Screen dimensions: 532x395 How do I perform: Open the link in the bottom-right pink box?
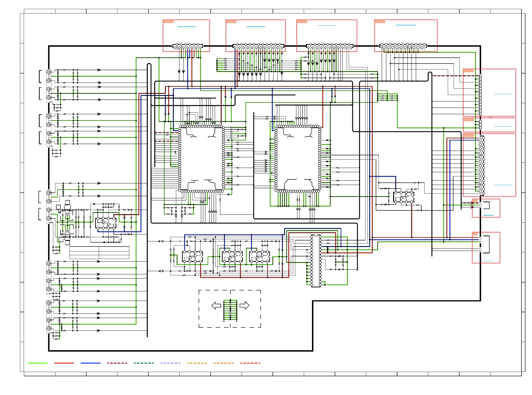[x=488, y=261]
